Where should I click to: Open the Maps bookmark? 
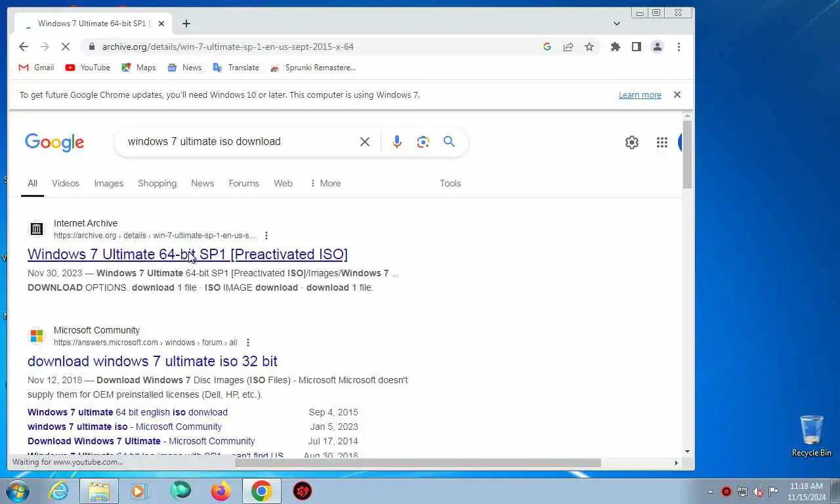(138, 68)
